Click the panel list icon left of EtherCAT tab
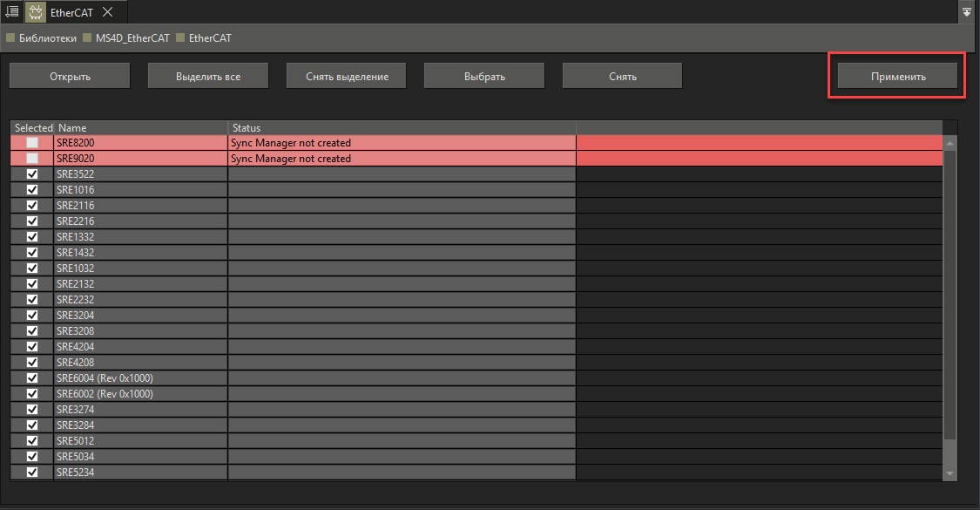 pyautogui.click(x=12, y=11)
